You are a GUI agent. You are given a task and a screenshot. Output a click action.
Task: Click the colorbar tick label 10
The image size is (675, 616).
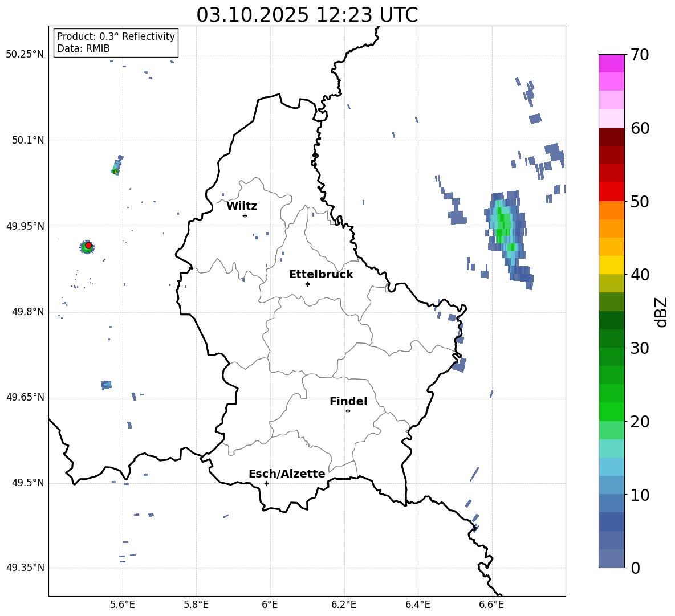click(640, 495)
